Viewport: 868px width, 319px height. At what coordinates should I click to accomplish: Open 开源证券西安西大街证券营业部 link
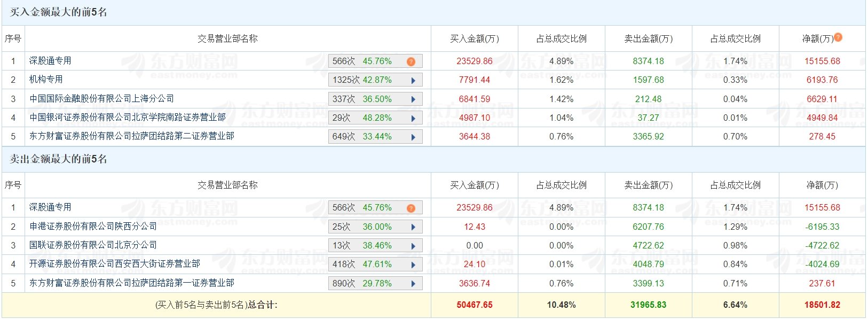[114, 263]
